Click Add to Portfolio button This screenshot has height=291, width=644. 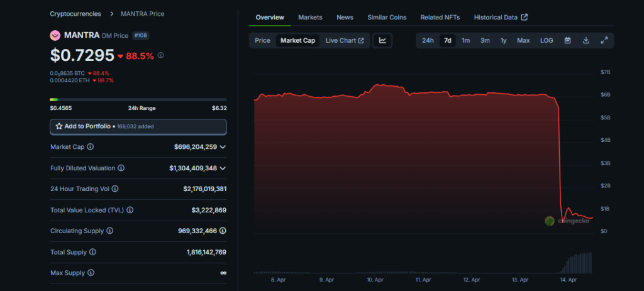click(138, 127)
